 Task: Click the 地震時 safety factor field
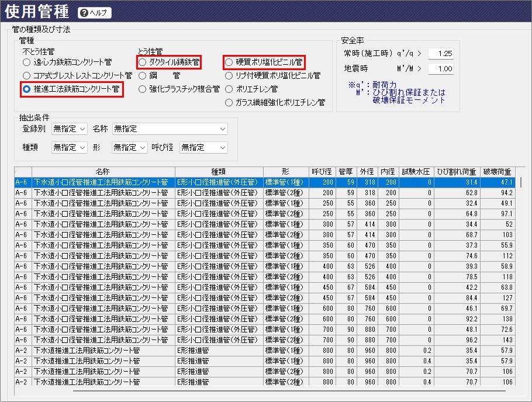coord(441,69)
